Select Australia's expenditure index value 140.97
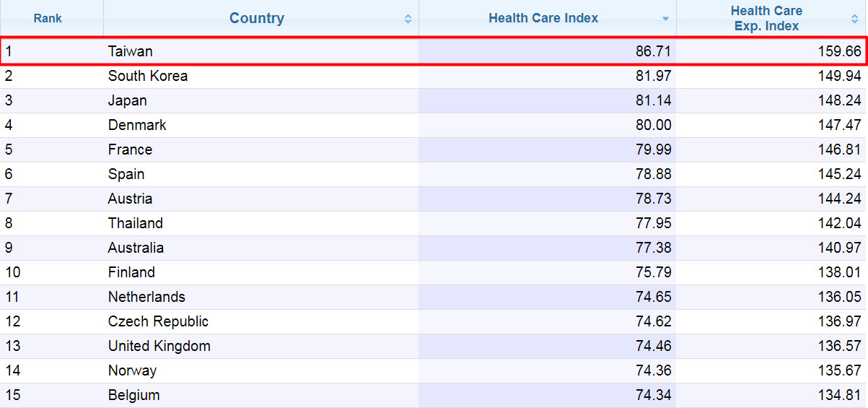This screenshot has width=868, height=408. [x=839, y=248]
